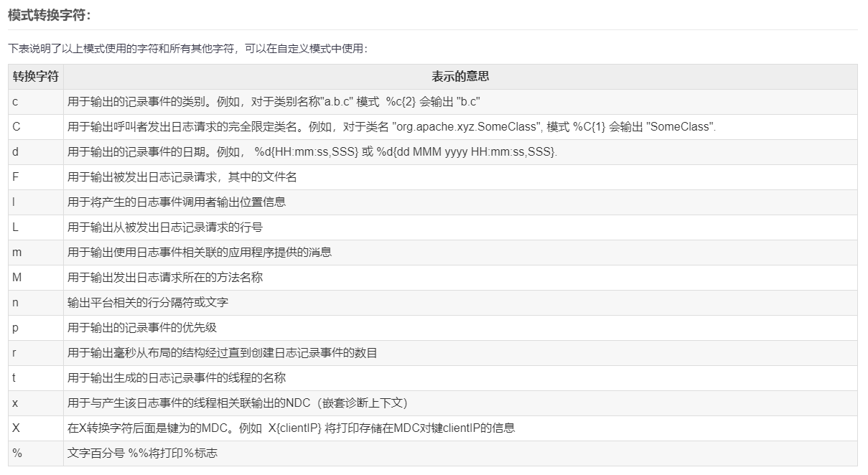Viewport: 868px width, 475px height.
Task: Select the uppercase L conversion character cell
Action: (36, 227)
